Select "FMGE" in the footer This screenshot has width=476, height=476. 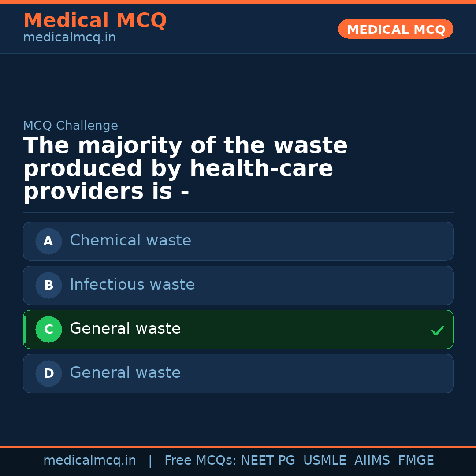(416, 461)
